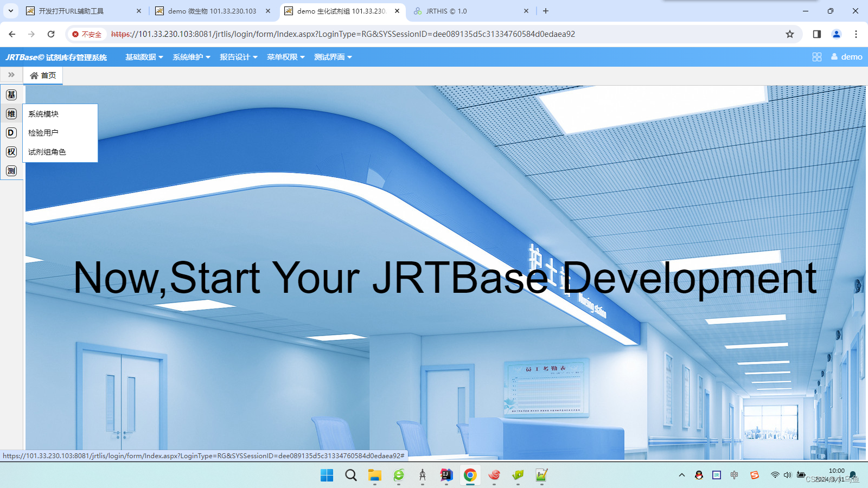The width and height of the screenshot is (868, 488).
Task: Switch to the 首页 tab
Action: coord(43,75)
